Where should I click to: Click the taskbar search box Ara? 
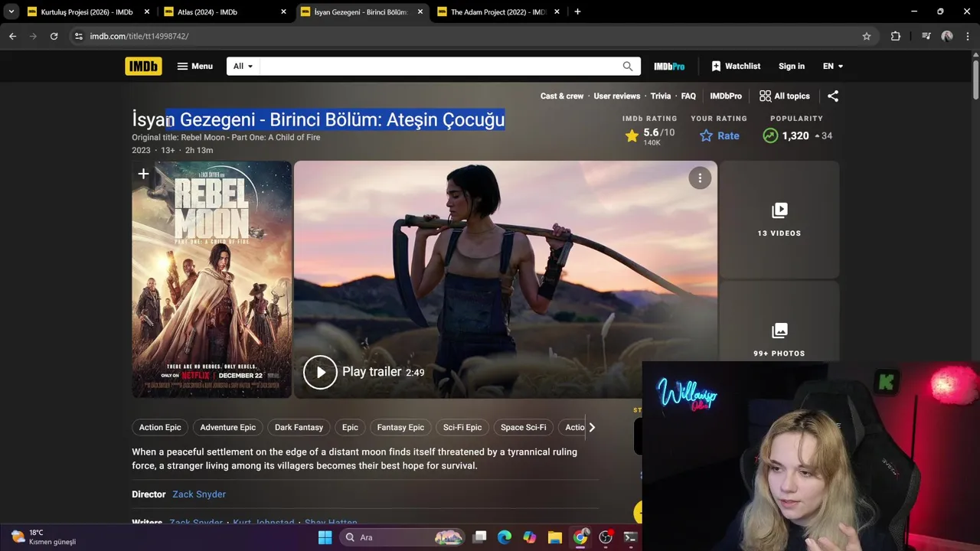(x=403, y=537)
